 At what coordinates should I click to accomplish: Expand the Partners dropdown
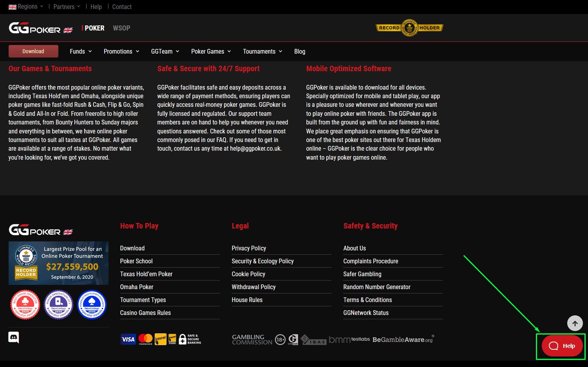67,7
